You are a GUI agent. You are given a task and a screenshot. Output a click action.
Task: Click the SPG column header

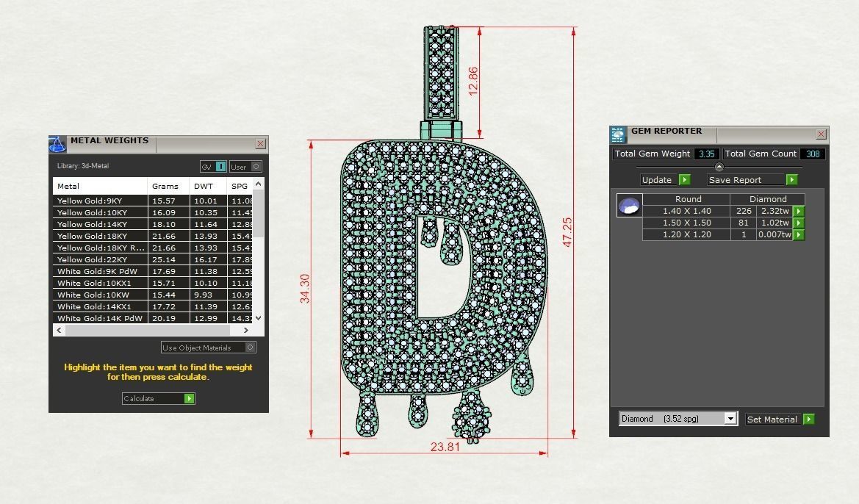pyautogui.click(x=240, y=187)
